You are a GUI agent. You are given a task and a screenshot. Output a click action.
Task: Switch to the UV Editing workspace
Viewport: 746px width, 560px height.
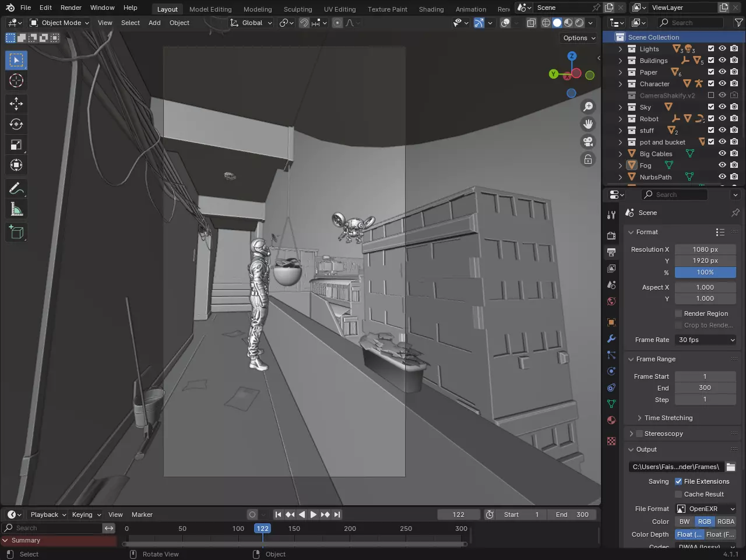click(340, 9)
